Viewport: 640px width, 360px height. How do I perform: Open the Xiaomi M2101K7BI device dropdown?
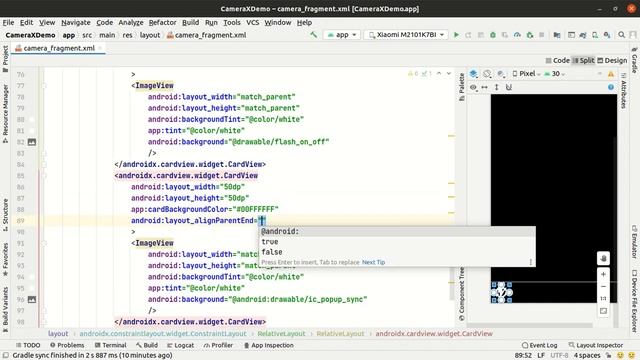[406, 35]
